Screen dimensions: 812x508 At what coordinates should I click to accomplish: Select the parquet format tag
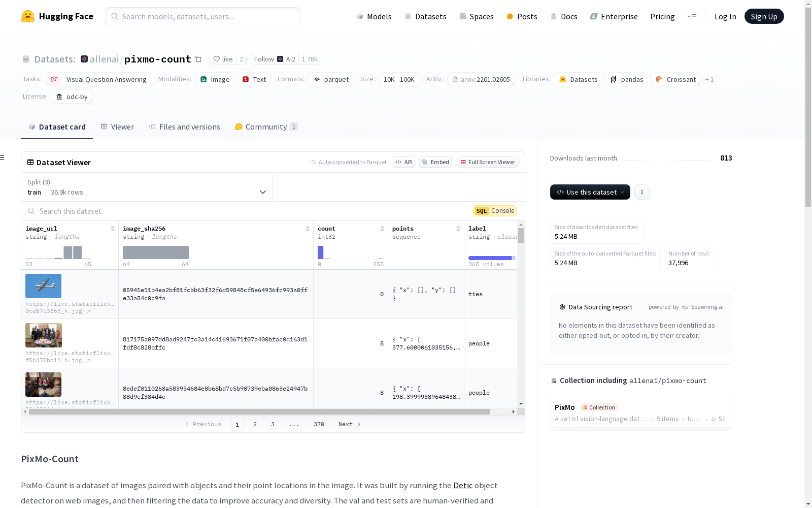point(331,80)
